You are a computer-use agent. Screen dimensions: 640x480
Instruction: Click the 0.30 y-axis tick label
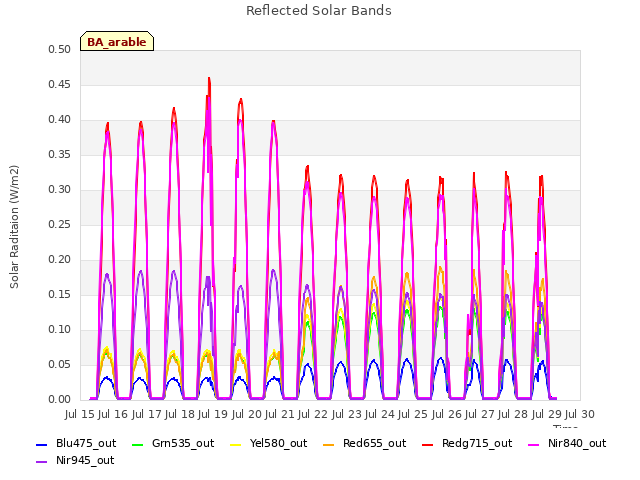coord(60,190)
